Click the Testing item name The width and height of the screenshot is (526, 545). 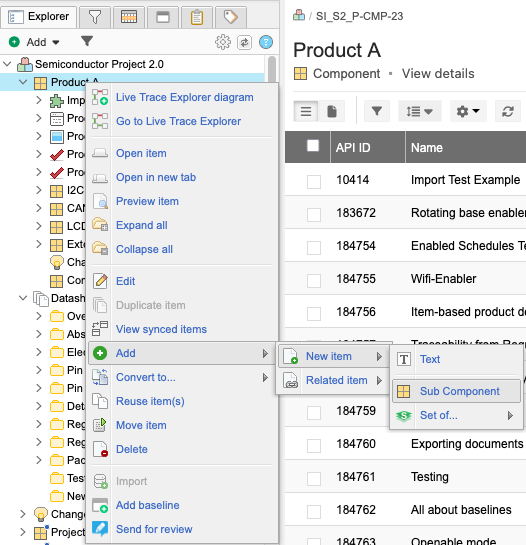click(x=430, y=477)
